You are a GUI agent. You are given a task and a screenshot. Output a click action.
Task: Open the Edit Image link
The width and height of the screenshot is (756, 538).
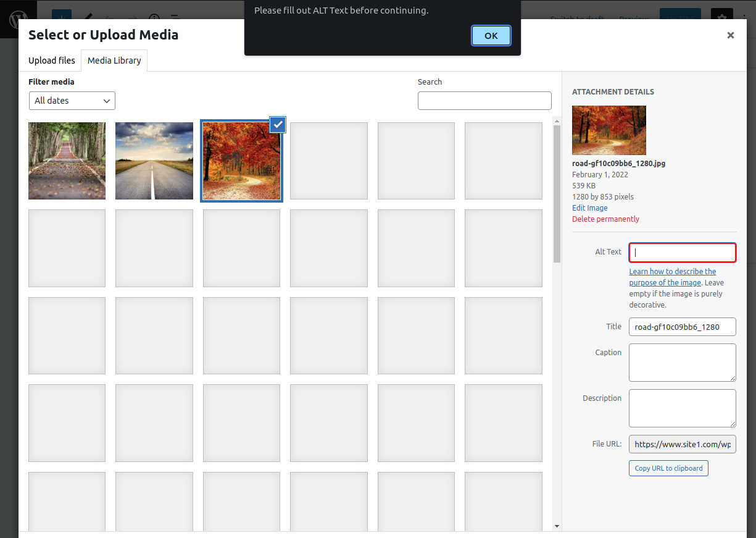pos(590,208)
